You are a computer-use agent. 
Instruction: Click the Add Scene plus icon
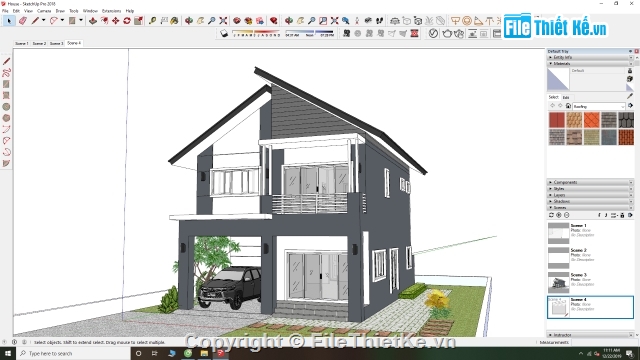[559, 215]
